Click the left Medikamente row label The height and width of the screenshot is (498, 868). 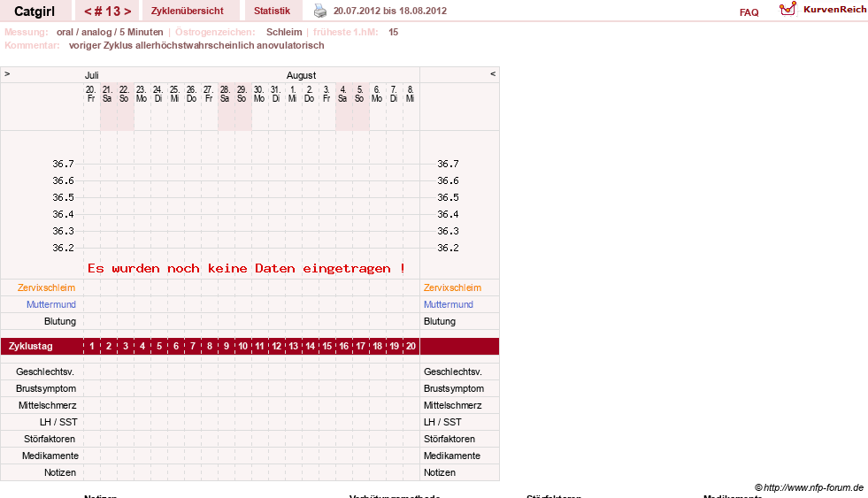50,456
